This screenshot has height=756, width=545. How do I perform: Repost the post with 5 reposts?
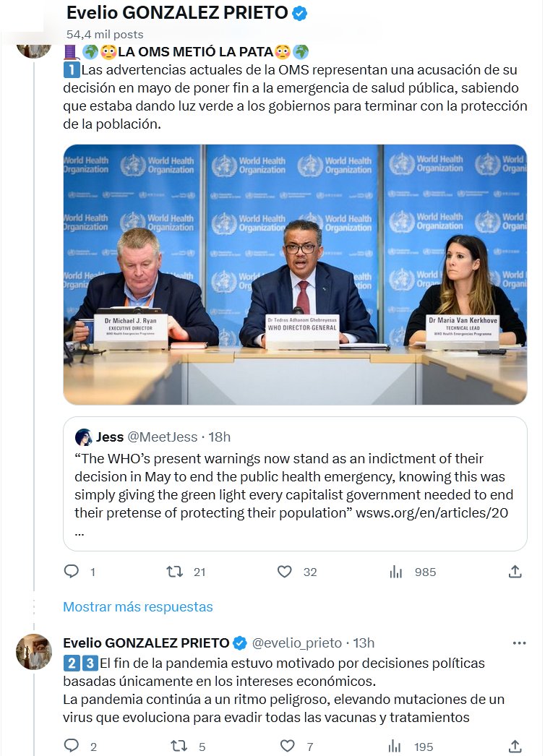coord(175,745)
